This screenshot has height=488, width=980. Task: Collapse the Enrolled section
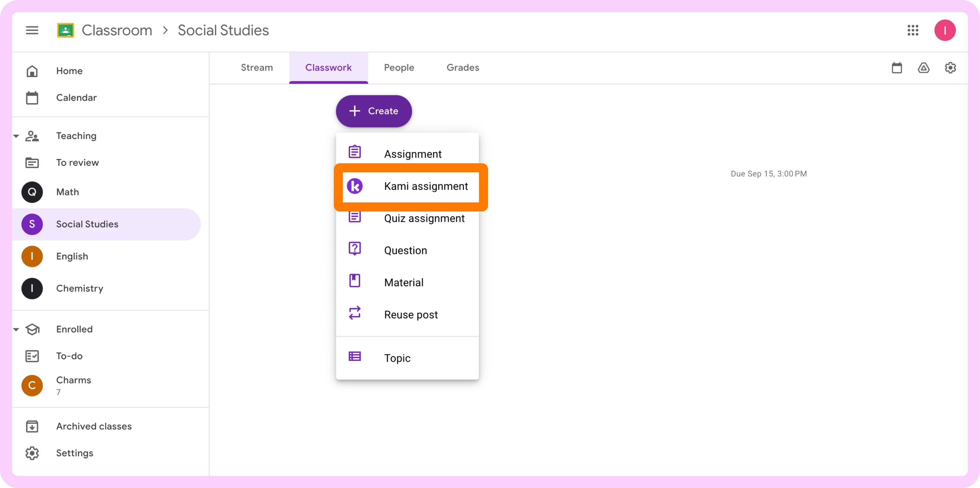pos(16,329)
